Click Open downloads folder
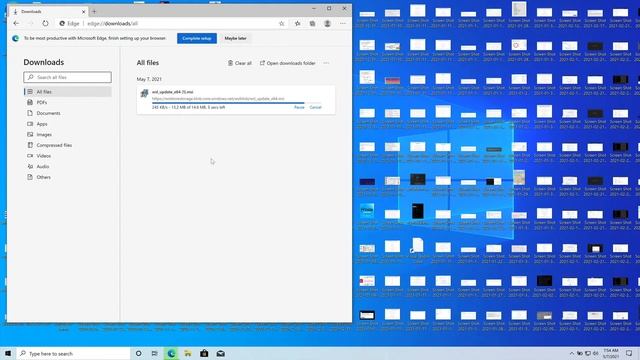This screenshot has height=360, width=640. (287, 63)
